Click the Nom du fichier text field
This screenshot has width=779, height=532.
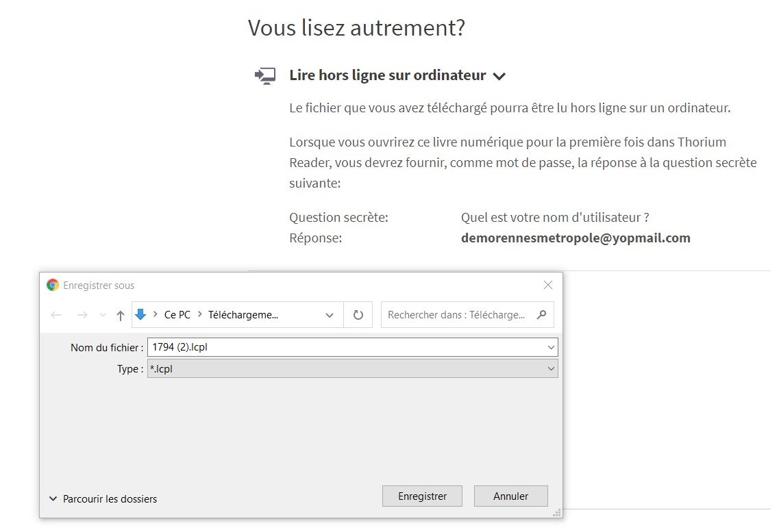pyautogui.click(x=343, y=347)
